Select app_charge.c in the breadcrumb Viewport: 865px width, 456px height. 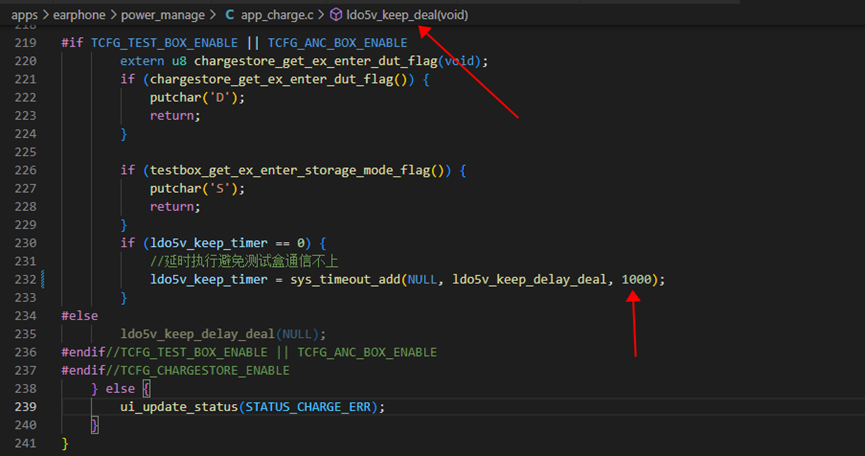point(277,15)
